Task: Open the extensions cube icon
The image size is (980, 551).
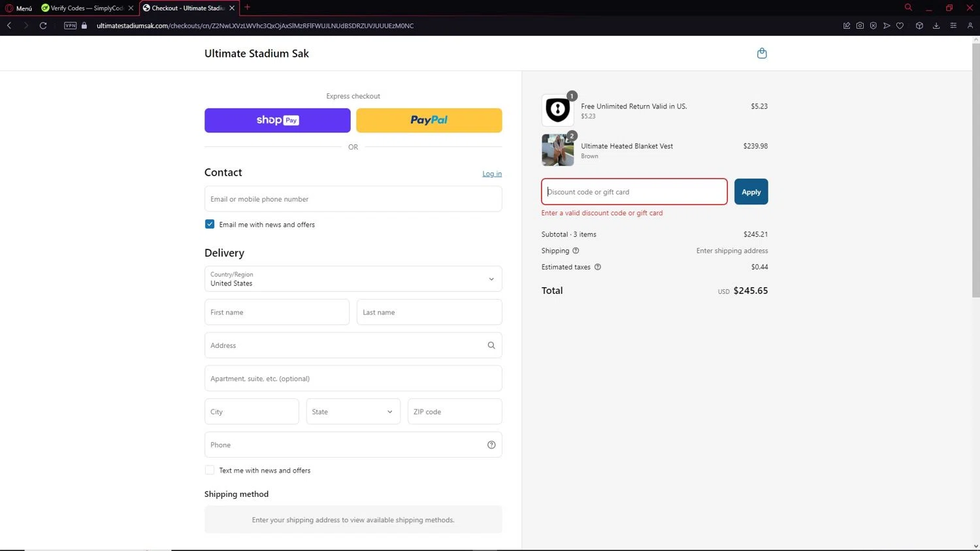Action: tap(919, 25)
